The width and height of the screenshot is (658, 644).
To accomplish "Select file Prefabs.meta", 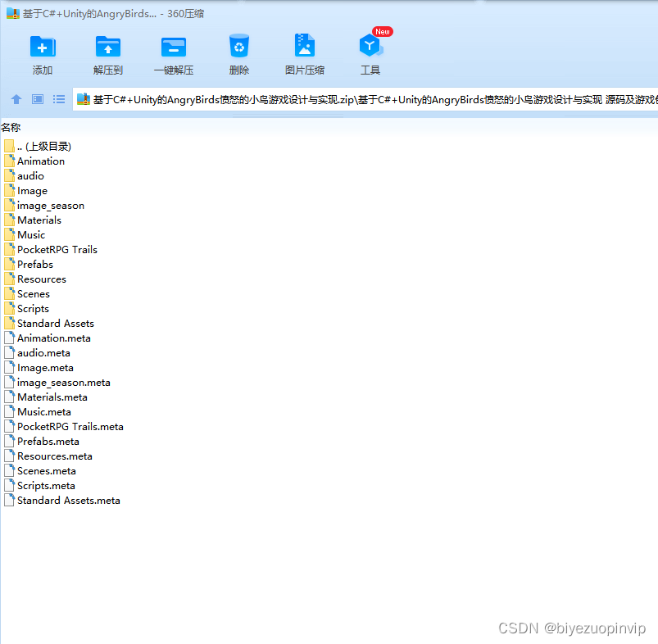I will 42,442.
